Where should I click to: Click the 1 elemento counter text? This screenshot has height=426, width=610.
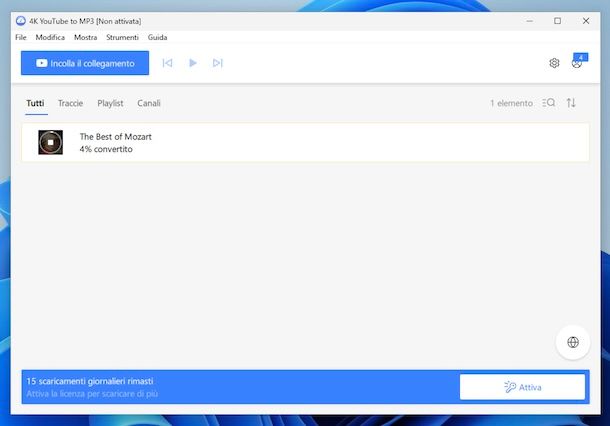pos(511,103)
